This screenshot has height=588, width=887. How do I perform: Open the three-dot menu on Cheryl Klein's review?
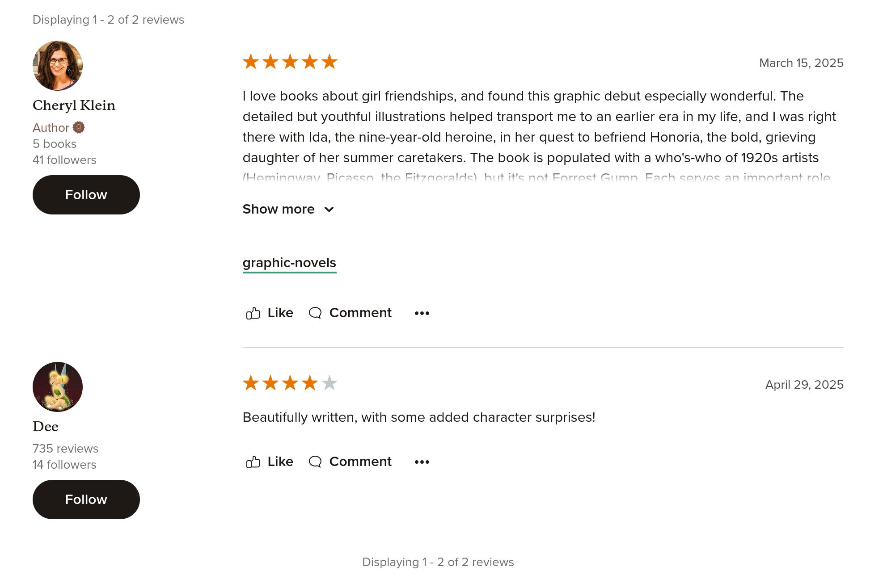coord(422,313)
